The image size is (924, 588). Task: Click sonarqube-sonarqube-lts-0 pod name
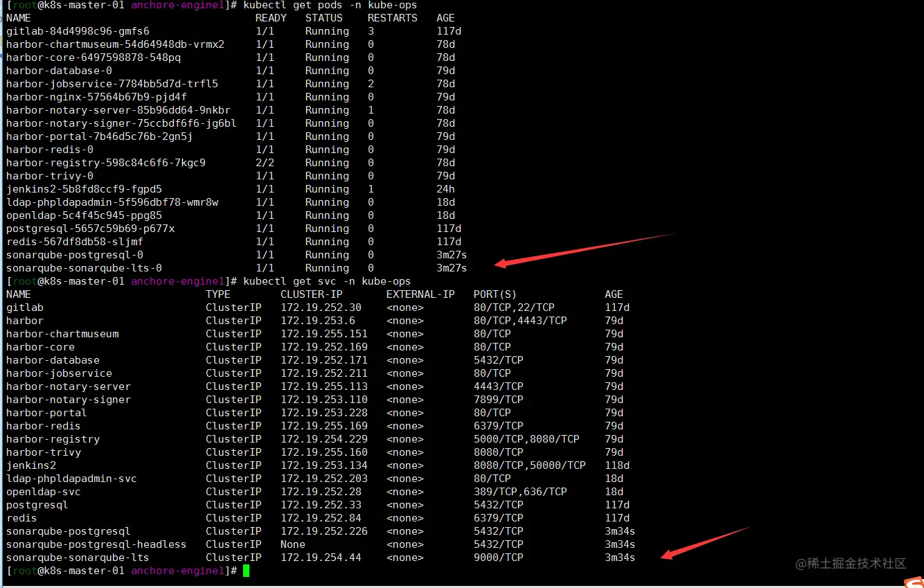tap(84, 268)
